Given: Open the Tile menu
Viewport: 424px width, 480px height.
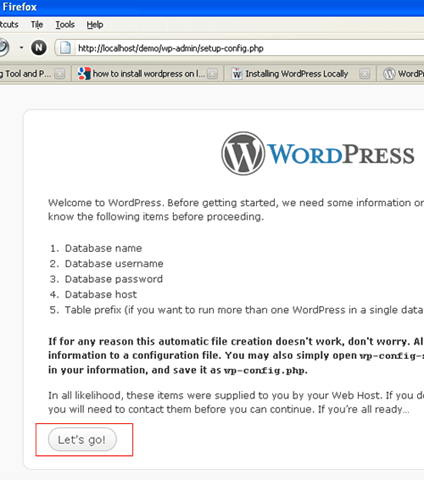Looking at the screenshot, I should pos(37,25).
